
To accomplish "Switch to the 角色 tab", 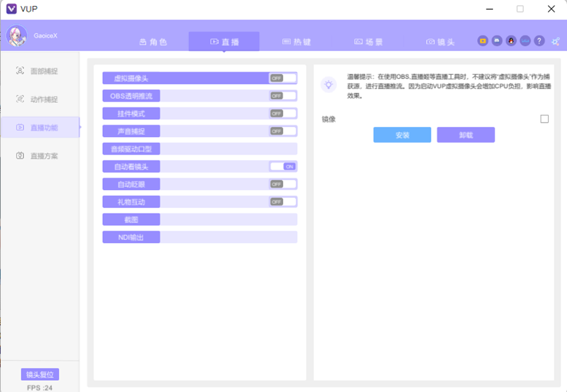I will pos(153,42).
